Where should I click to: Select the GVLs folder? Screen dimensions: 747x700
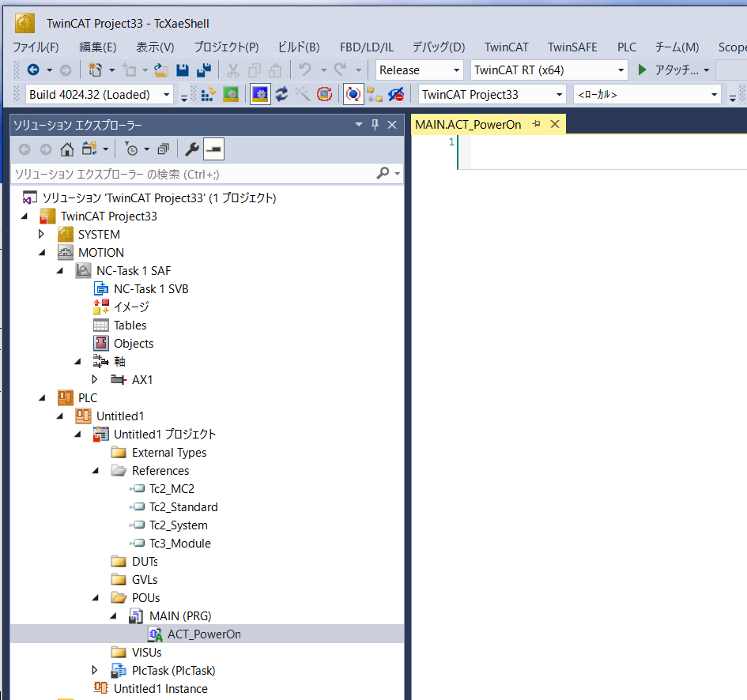tap(145, 580)
